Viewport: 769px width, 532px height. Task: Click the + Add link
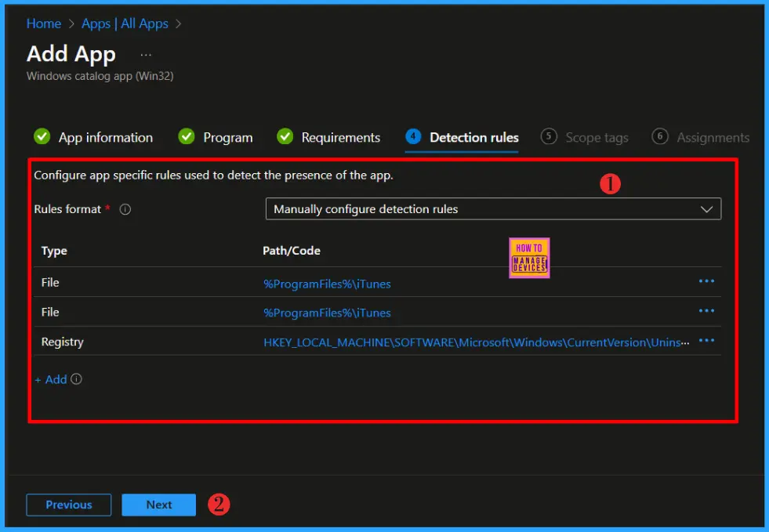click(51, 379)
